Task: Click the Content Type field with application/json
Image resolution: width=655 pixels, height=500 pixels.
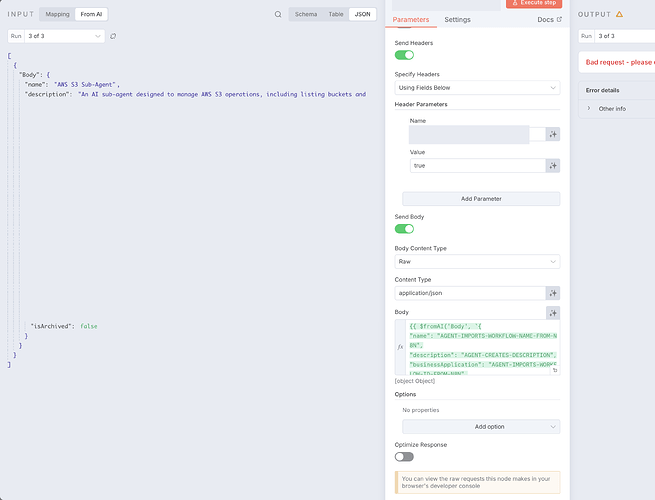Action: [470, 293]
